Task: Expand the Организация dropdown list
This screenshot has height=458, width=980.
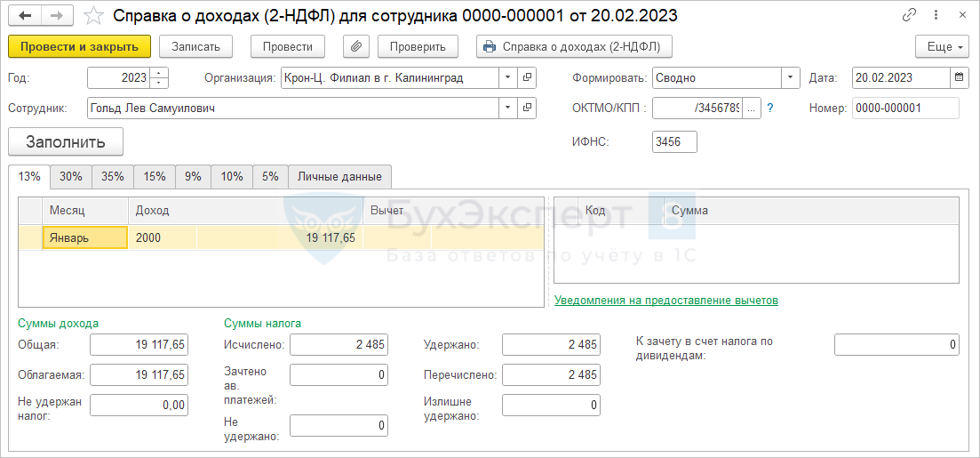Action: point(506,77)
